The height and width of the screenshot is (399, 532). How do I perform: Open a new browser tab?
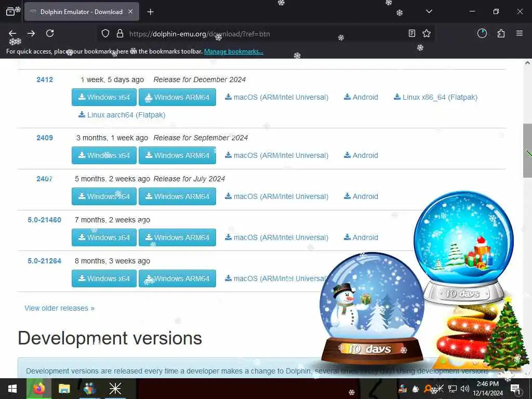(150, 12)
